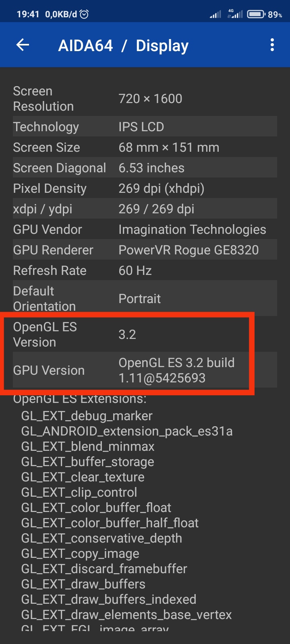The image size is (290, 644).
Task: Select the Pixel Density row
Action: click(145, 188)
